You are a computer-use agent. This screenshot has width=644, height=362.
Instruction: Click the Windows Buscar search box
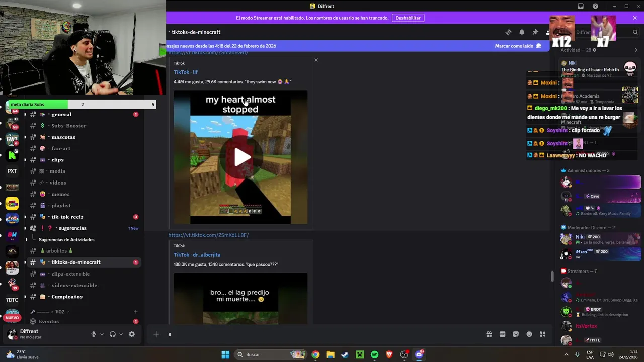coord(271,355)
